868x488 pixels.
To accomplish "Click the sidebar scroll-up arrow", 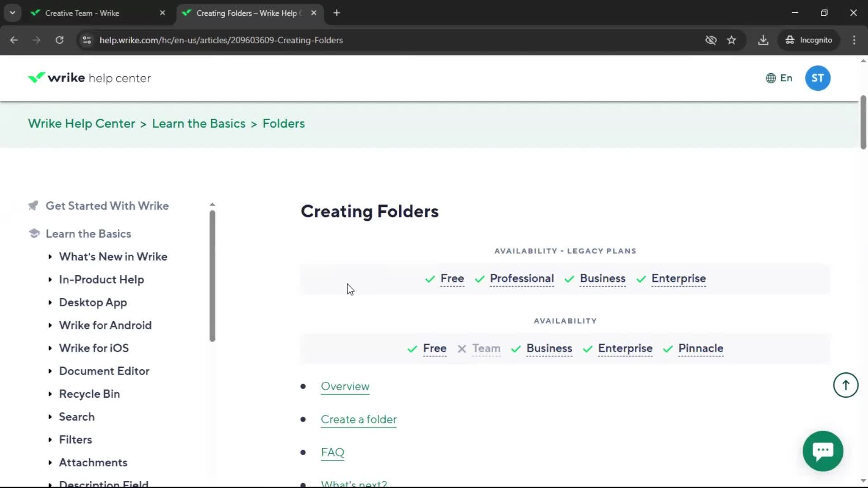I will coord(212,205).
